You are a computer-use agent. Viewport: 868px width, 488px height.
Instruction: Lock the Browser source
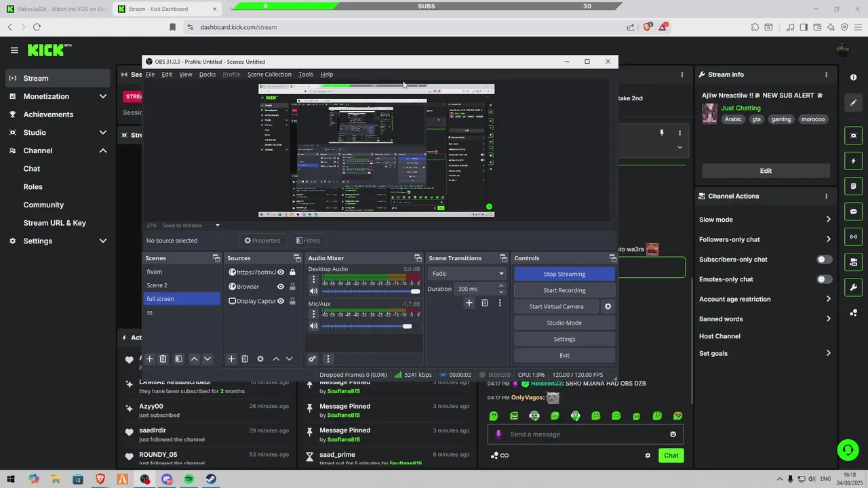292,287
